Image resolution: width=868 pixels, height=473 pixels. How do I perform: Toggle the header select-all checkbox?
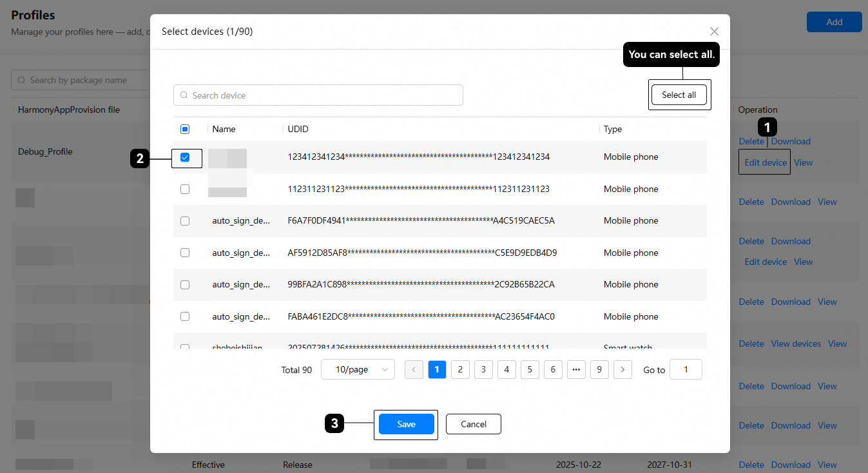(185, 129)
